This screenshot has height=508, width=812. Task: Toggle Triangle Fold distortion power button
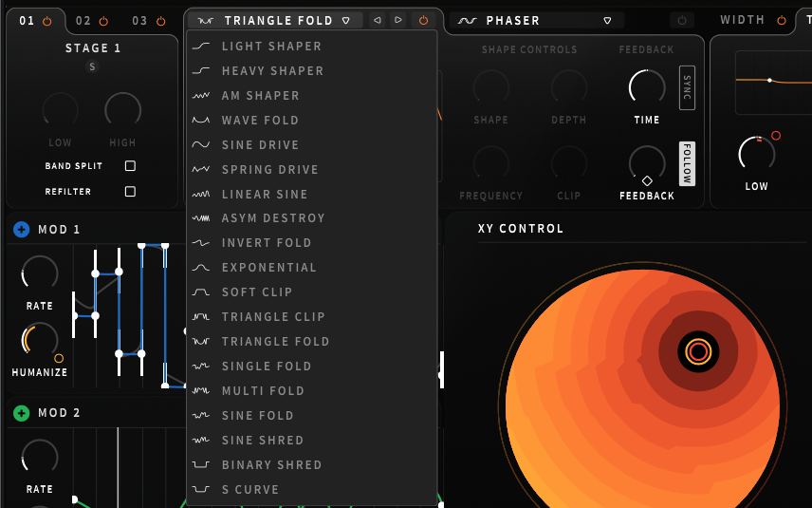[424, 20]
